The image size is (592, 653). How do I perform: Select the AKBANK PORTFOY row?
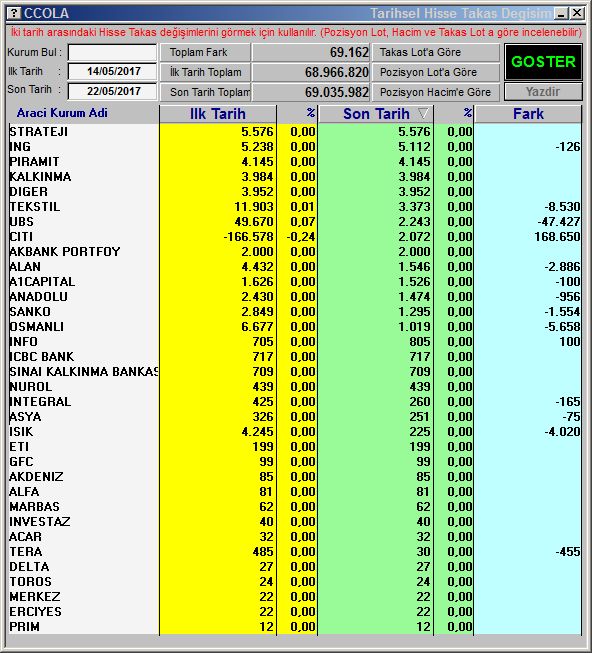295,252
